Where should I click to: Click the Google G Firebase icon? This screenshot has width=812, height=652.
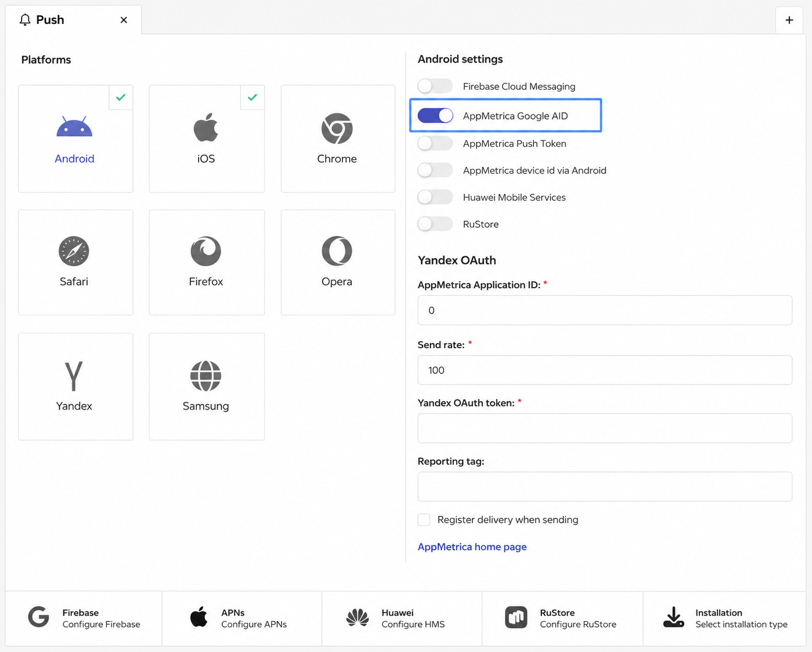click(x=39, y=617)
